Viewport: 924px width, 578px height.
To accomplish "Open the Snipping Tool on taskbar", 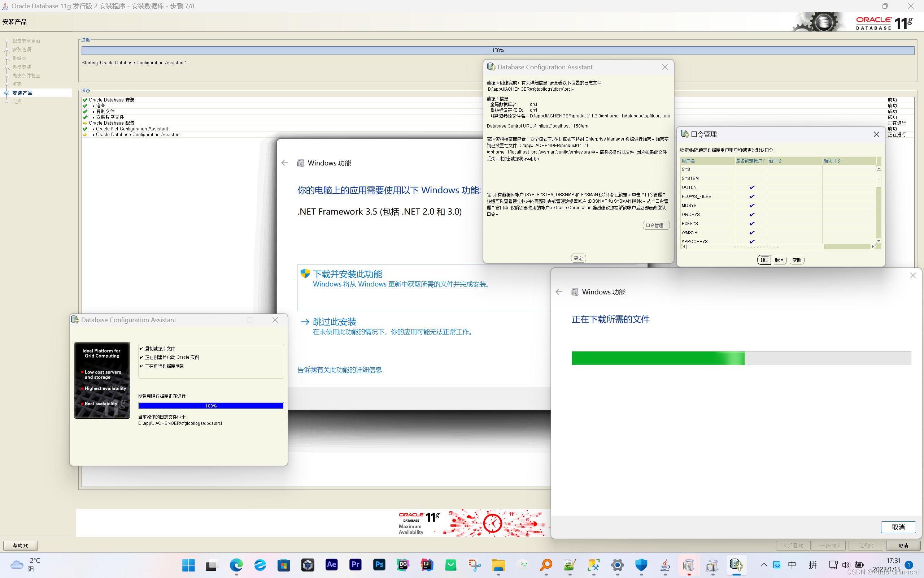I will (475, 565).
